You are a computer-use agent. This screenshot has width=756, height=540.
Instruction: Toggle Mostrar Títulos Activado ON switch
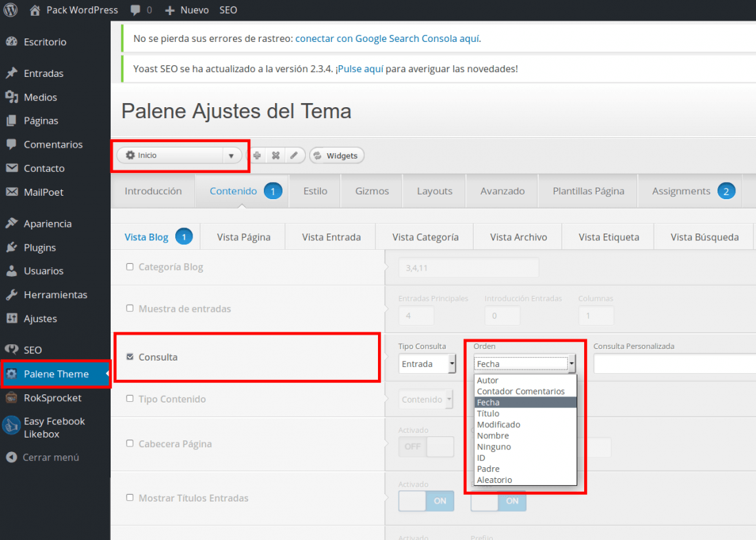426,501
